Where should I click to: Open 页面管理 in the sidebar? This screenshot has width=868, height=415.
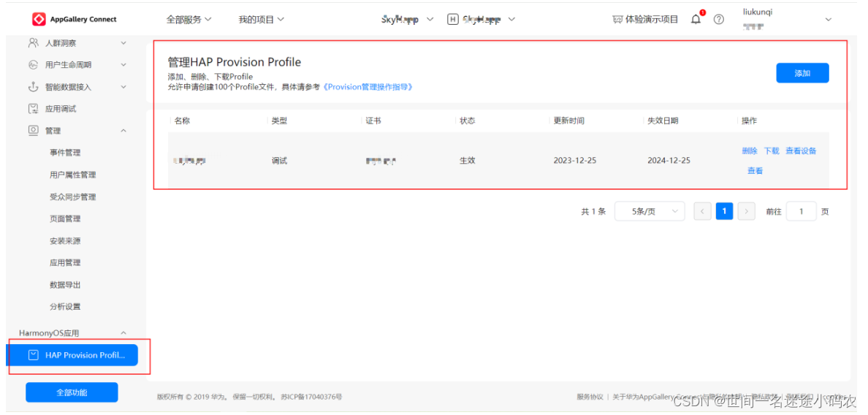[x=65, y=218]
